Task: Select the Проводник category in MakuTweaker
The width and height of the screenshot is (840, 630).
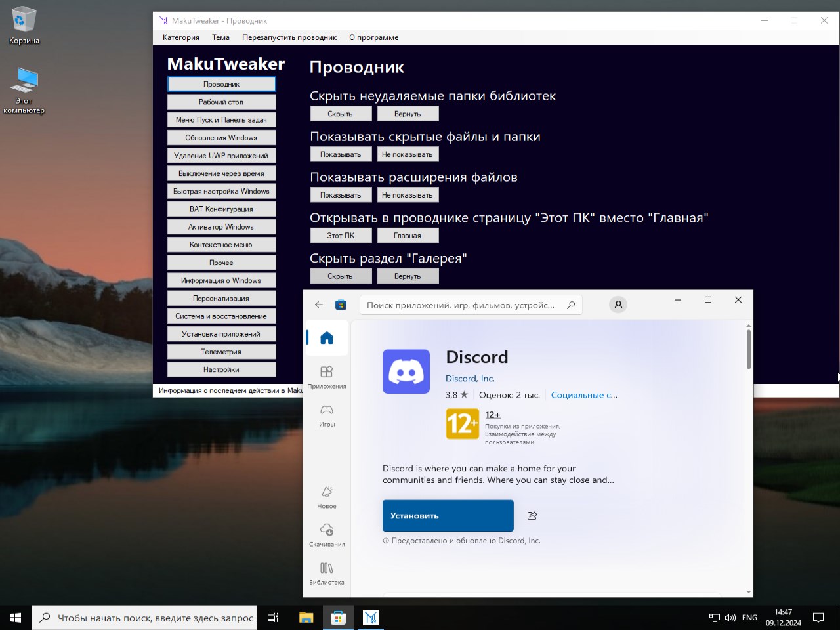Action: pos(222,84)
